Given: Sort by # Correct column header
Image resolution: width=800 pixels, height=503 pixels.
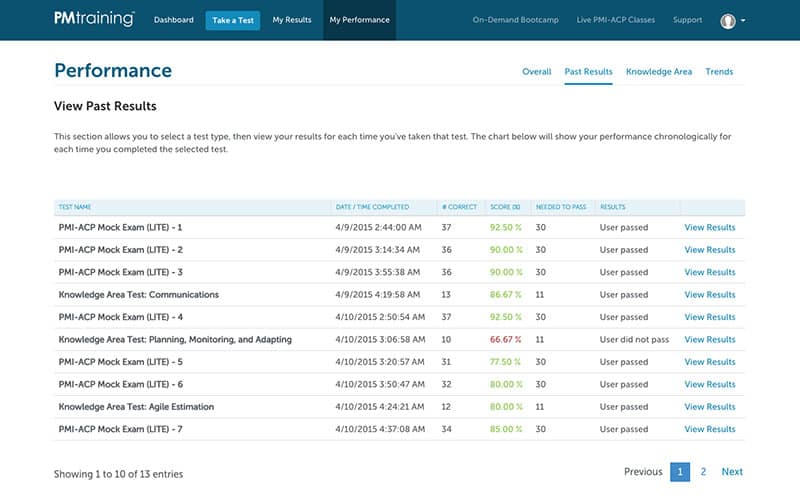Looking at the screenshot, I should point(459,207).
